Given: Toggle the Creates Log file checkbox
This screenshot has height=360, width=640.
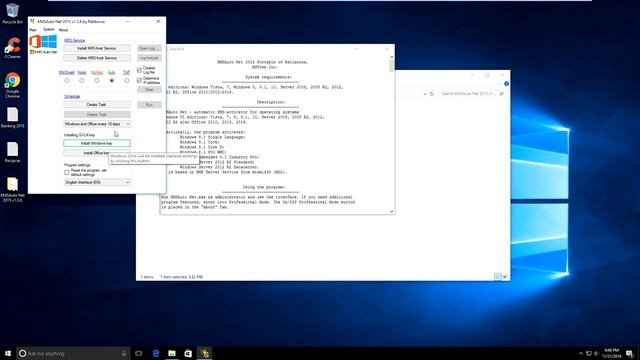Looking at the screenshot, I should [x=139, y=70].
